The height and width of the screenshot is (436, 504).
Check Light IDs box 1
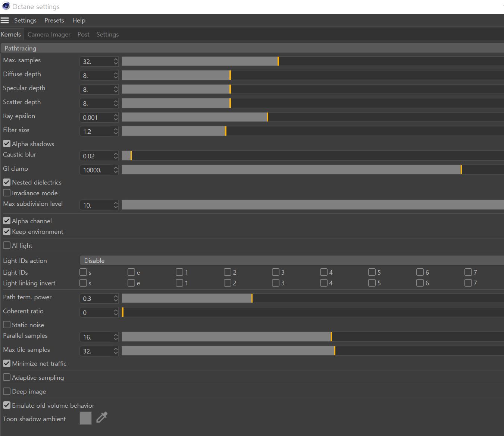[x=179, y=272]
